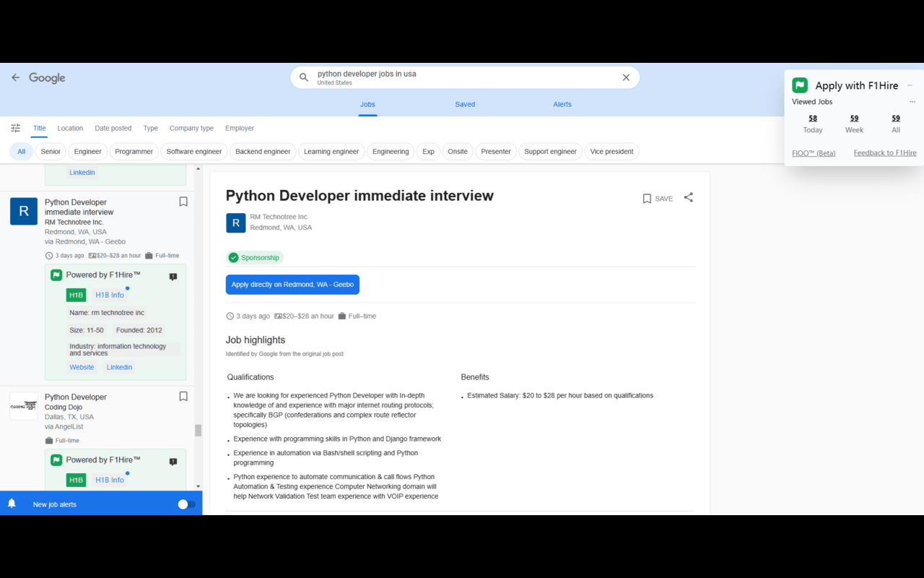Click the Week viewed jobs count
The image size is (924, 578).
click(854, 118)
